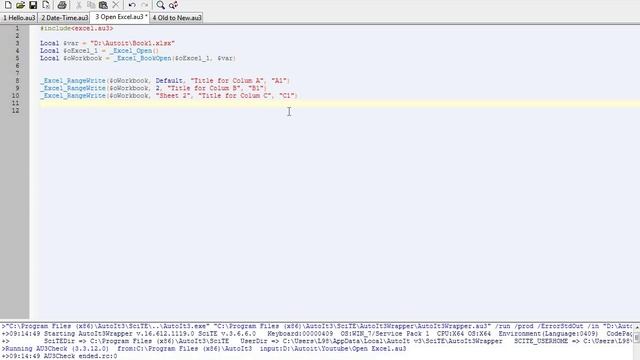Save the script with the floppy icon
The width and height of the screenshot is (640, 360).
(33, 5)
